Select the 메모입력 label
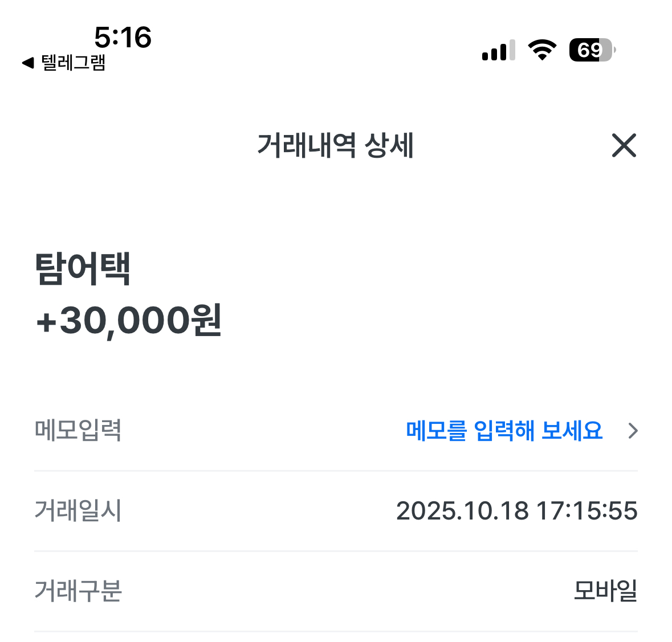The image size is (672, 642). click(x=78, y=430)
